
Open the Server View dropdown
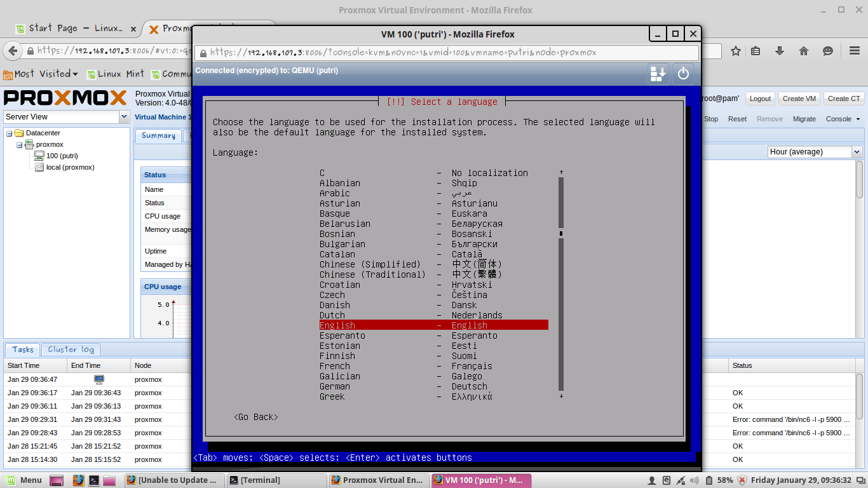pos(124,117)
